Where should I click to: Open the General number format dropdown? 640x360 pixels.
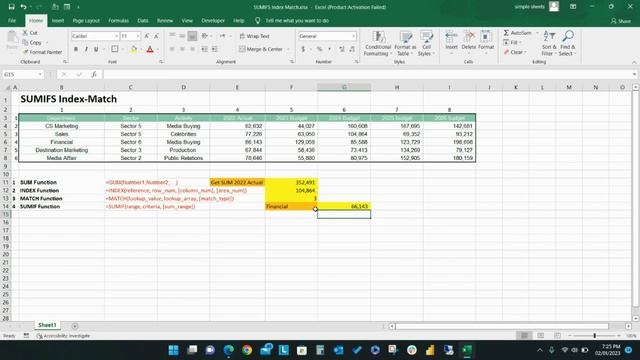point(353,36)
